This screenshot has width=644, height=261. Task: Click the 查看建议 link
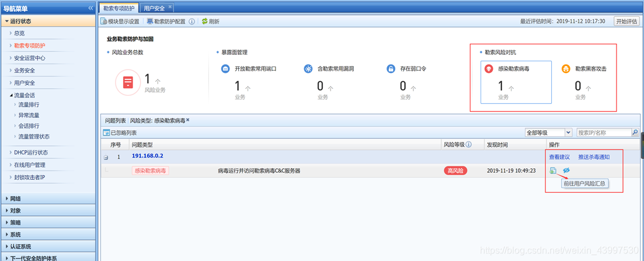pos(559,157)
